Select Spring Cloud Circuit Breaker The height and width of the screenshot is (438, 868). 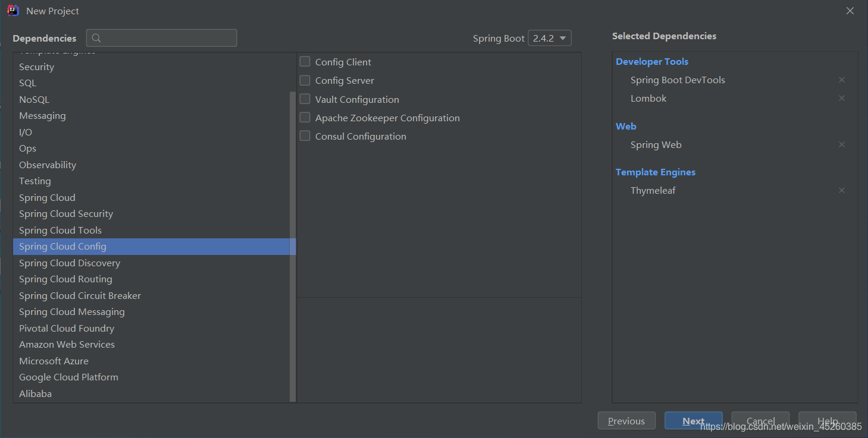tap(151, 296)
